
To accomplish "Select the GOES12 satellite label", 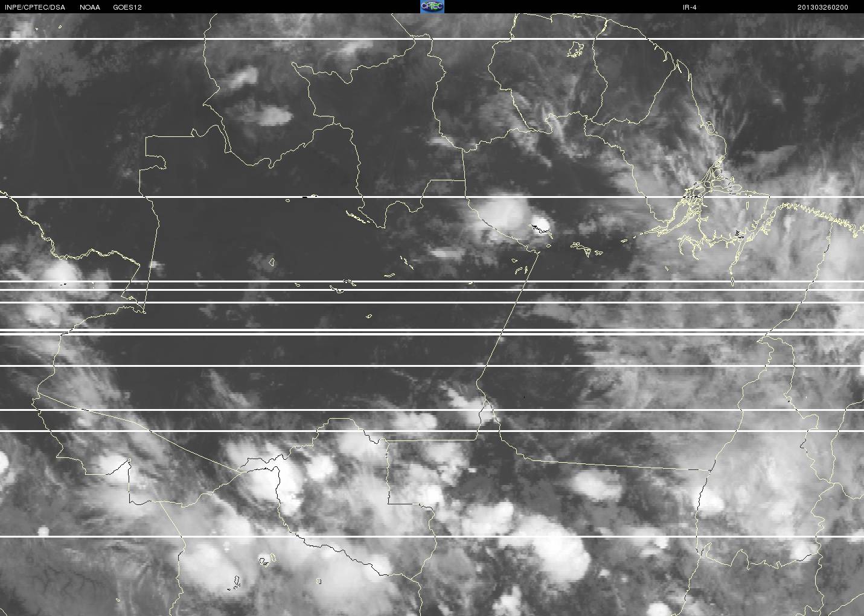I will (127, 7).
